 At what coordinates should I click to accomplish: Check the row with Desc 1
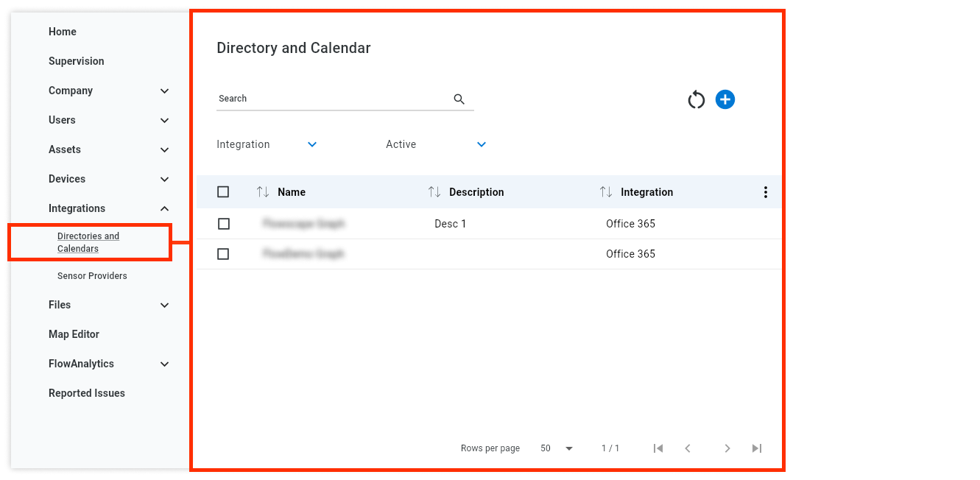click(x=224, y=224)
